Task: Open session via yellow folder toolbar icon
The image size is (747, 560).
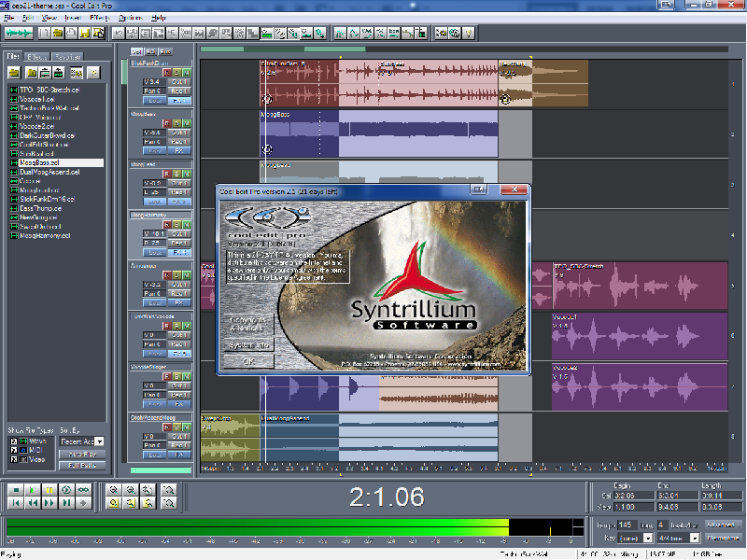Action: (58, 33)
